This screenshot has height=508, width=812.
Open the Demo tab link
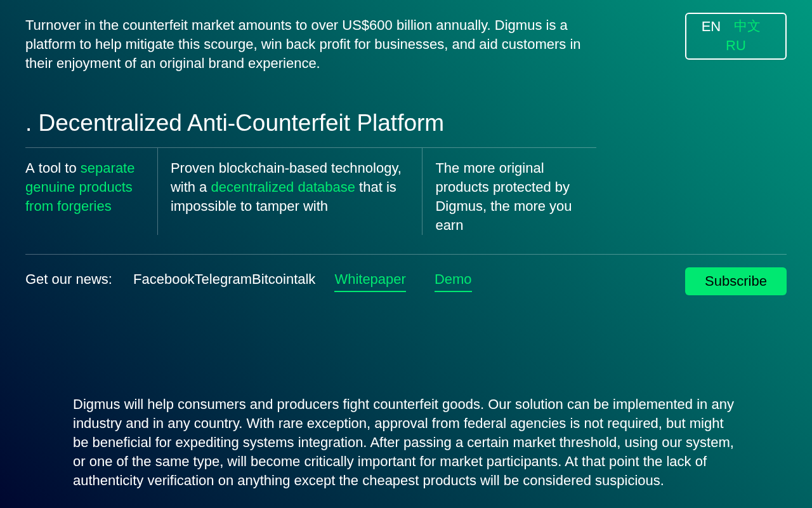[x=453, y=279]
